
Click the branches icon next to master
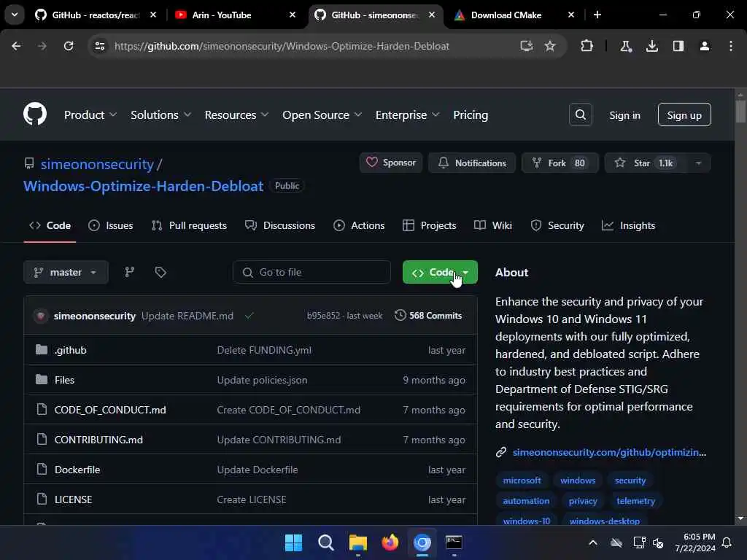pos(129,272)
